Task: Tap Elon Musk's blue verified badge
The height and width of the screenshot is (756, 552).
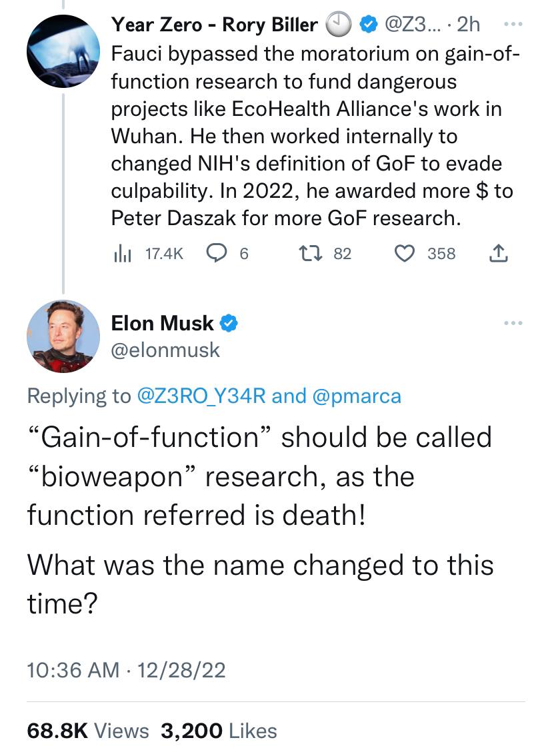Action: click(x=229, y=324)
